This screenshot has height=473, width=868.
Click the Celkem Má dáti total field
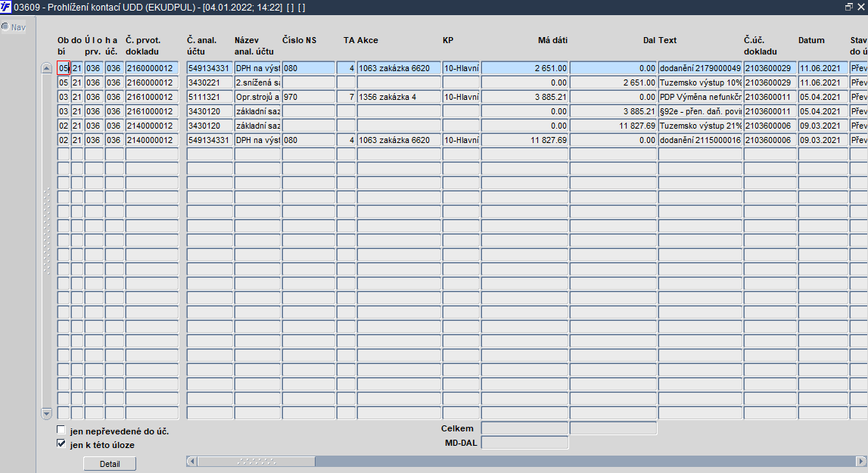pos(524,428)
